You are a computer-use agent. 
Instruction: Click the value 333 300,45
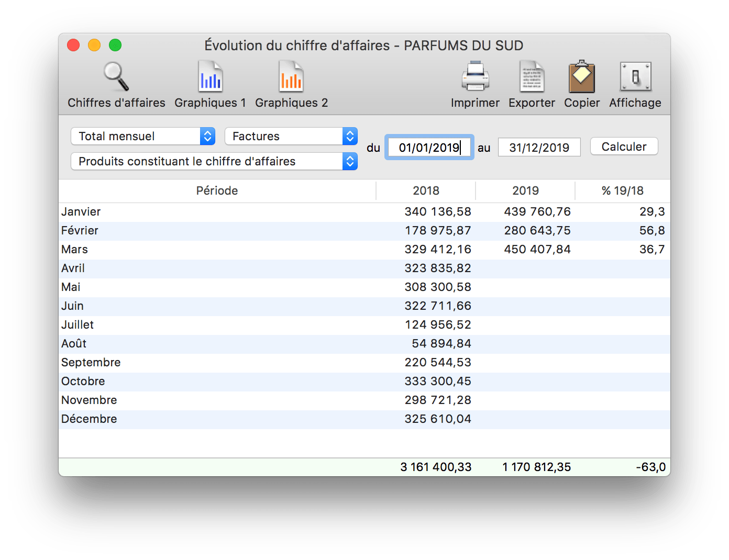click(438, 381)
